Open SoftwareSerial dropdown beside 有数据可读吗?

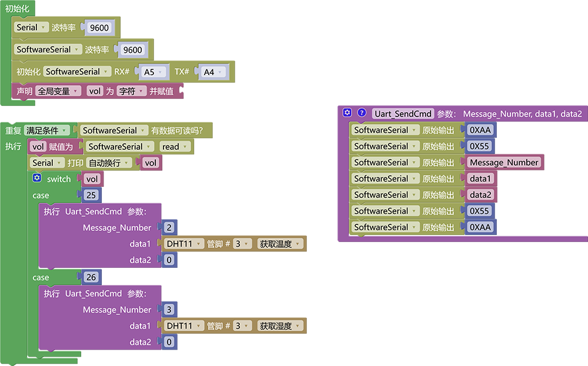click(114, 130)
